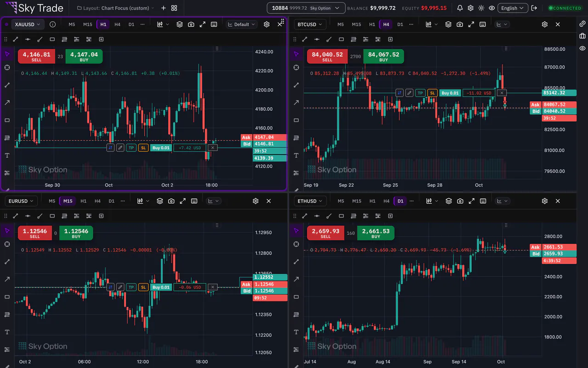
Task: Open the layout grid icon
Action: coord(174,8)
